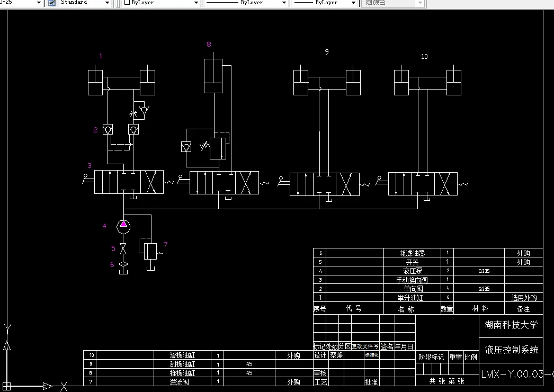This screenshot has height=392, width=554.
Task: Expand the ByLayer linetype dropdown
Action: (x=284, y=3)
